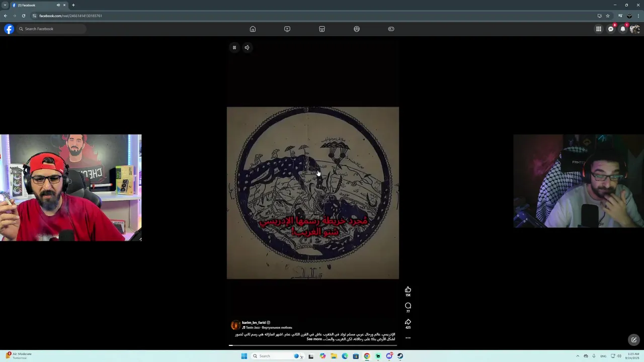Open Facebook account profile picture menu
Screen dimensions: 644x362
tap(635, 29)
